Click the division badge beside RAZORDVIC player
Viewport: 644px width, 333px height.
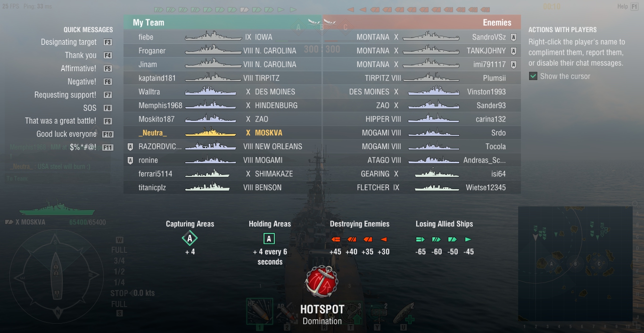pyautogui.click(x=131, y=147)
